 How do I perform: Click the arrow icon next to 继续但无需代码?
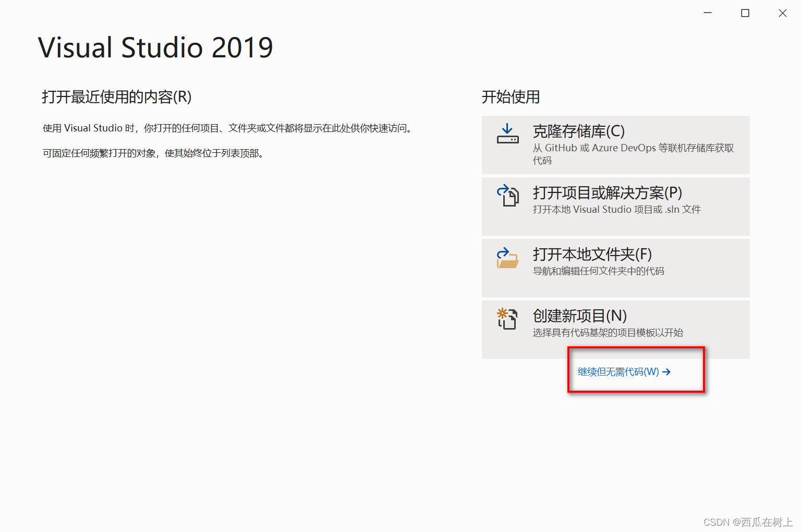[x=667, y=372]
